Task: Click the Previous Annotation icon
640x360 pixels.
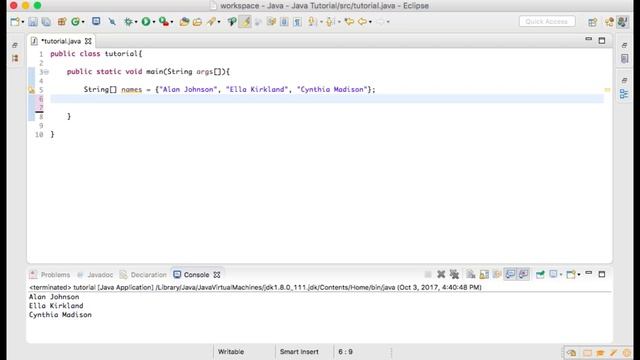Action: 331,22
